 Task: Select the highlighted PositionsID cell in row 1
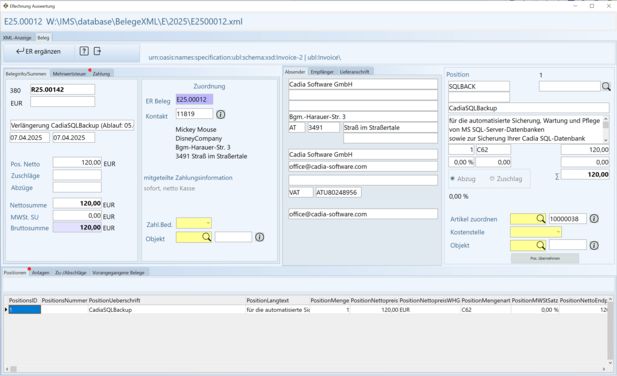tap(25, 310)
